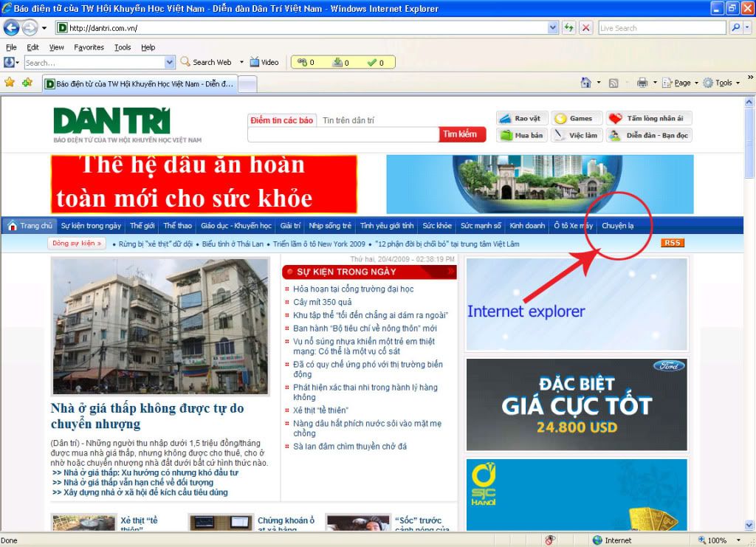Viewport: 756px width, 547px height.
Task: Open the Rao vặt shortcut
Action: [522, 119]
